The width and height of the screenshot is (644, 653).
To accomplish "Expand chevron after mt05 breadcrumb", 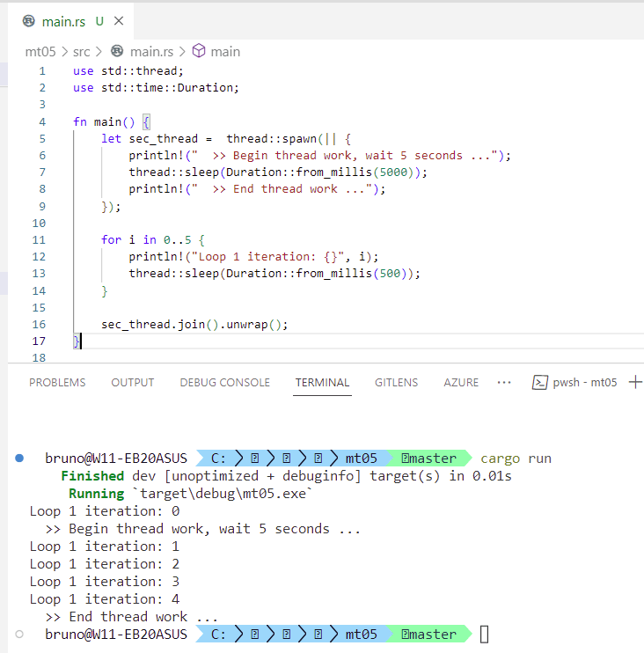I will tap(64, 52).
